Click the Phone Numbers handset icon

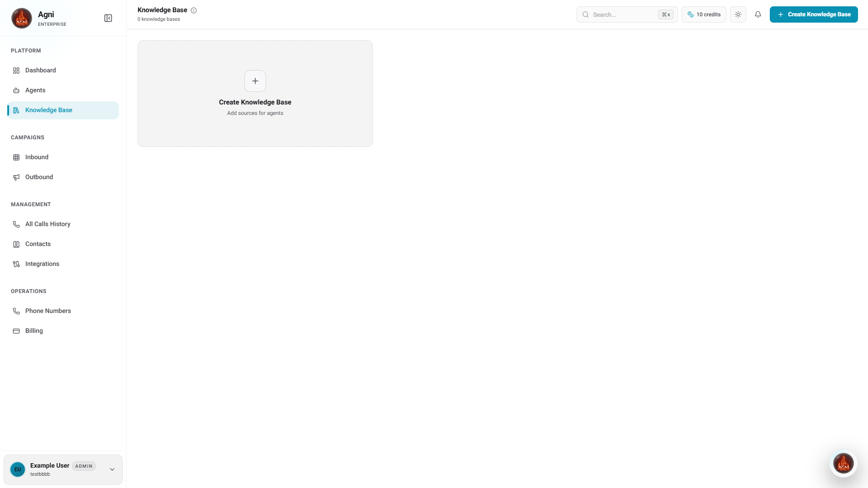click(16, 311)
